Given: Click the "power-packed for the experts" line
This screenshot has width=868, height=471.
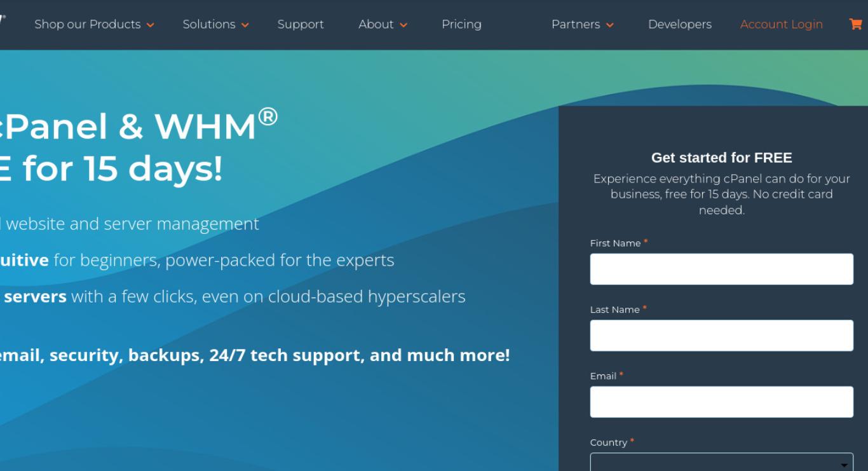Looking at the screenshot, I should [x=197, y=260].
